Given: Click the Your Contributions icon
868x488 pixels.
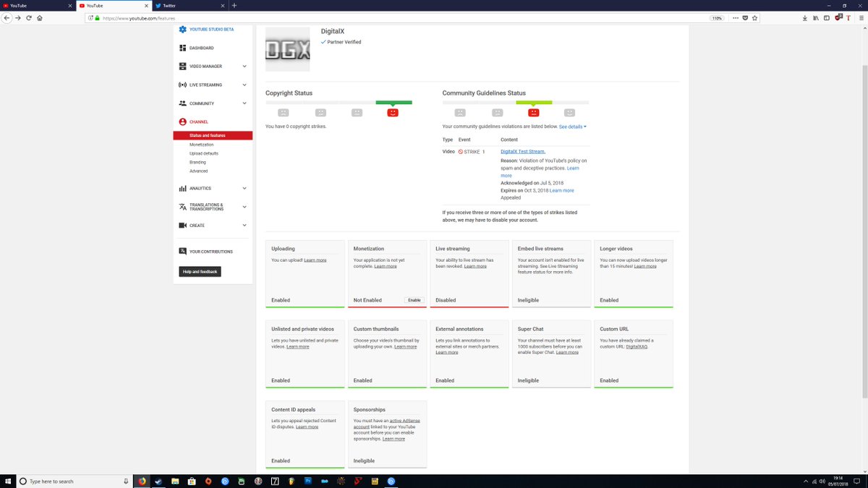Looking at the screenshot, I should (183, 252).
